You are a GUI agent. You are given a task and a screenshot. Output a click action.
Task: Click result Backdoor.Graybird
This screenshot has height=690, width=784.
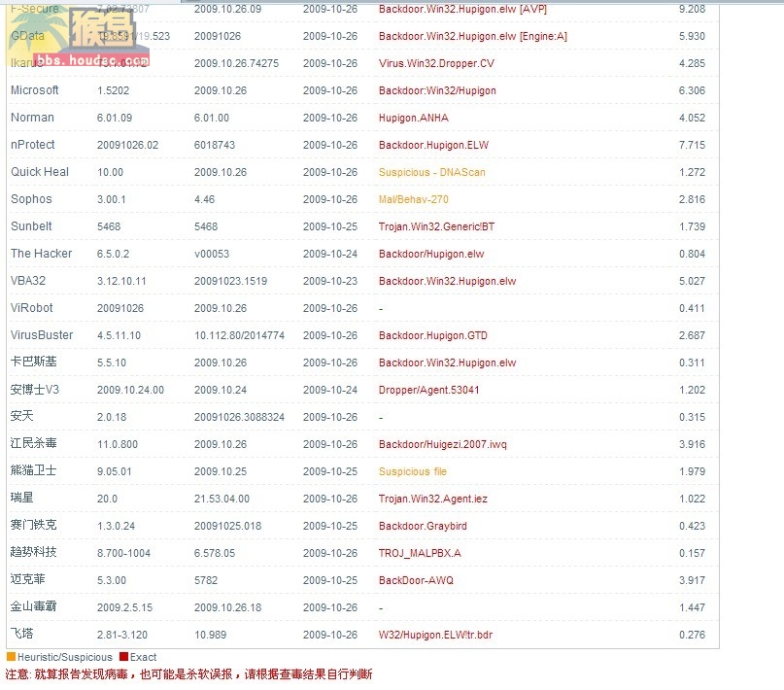pyautogui.click(x=423, y=526)
